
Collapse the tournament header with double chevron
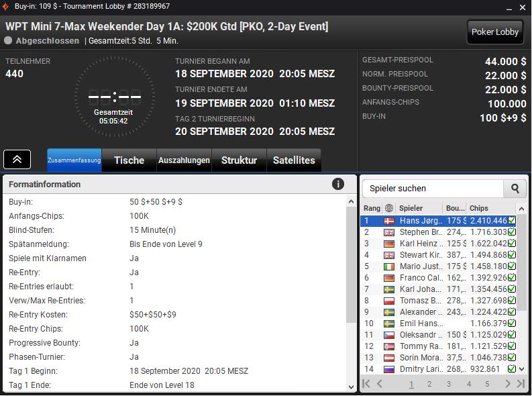tap(17, 159)
